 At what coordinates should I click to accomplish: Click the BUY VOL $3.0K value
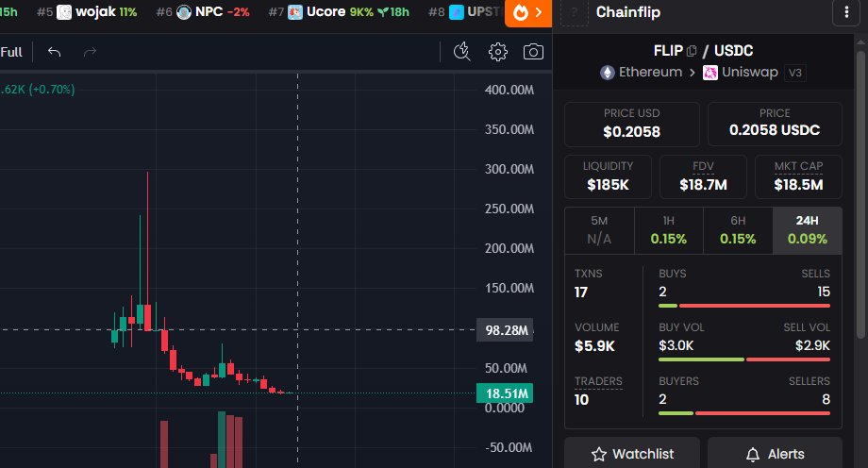[676, 345]
